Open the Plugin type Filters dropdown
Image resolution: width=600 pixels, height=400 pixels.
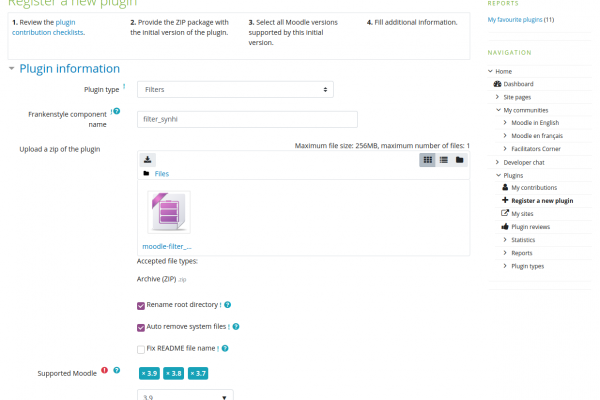[x=235, y=90]
